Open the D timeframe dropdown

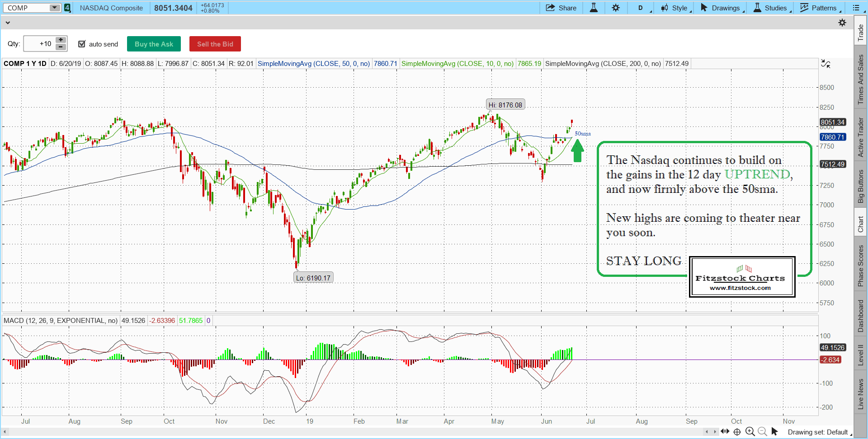tap(643, 8)
